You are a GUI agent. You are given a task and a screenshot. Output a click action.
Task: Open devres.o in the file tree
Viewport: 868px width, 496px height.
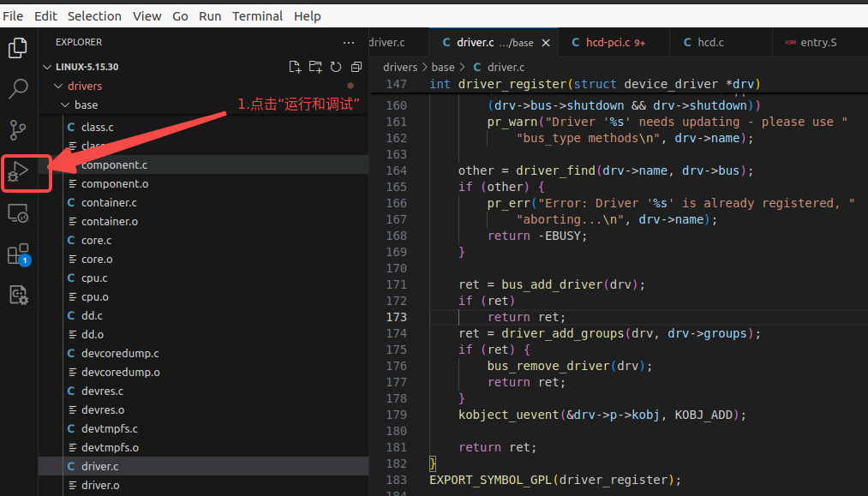tap(203, 409)
